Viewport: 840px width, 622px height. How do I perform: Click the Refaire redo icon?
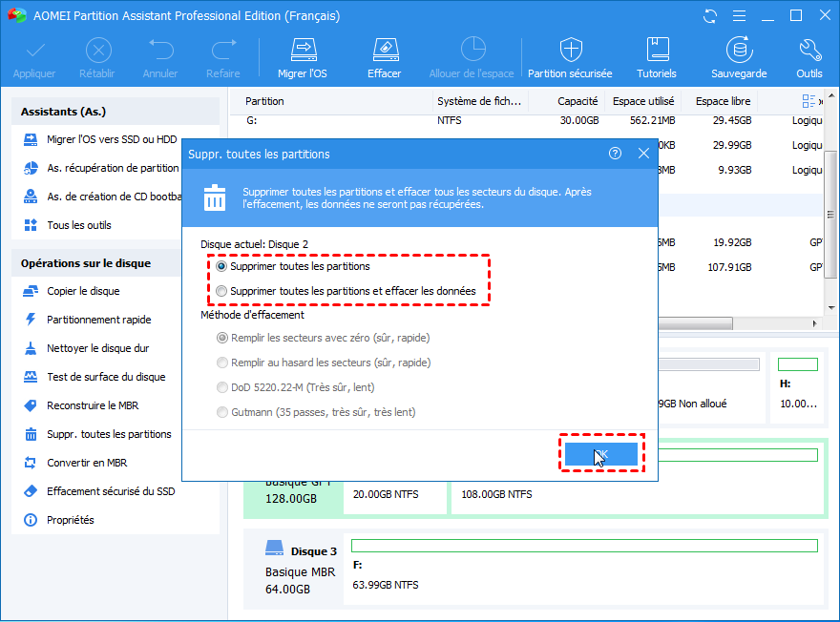point(223,50)
